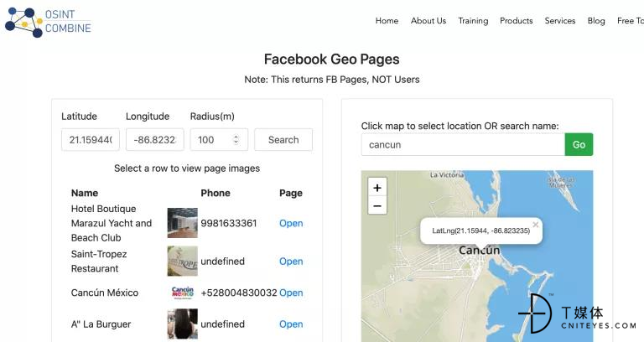Open the Services menu
The width and height of the screenshot is (644, 342).
pyautogui.click(x=560, y=20)
